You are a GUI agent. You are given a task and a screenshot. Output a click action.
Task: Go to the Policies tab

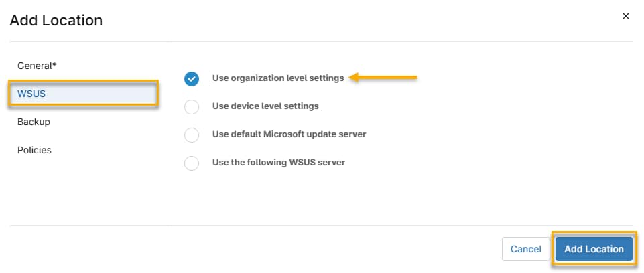[x=34, y=150]
